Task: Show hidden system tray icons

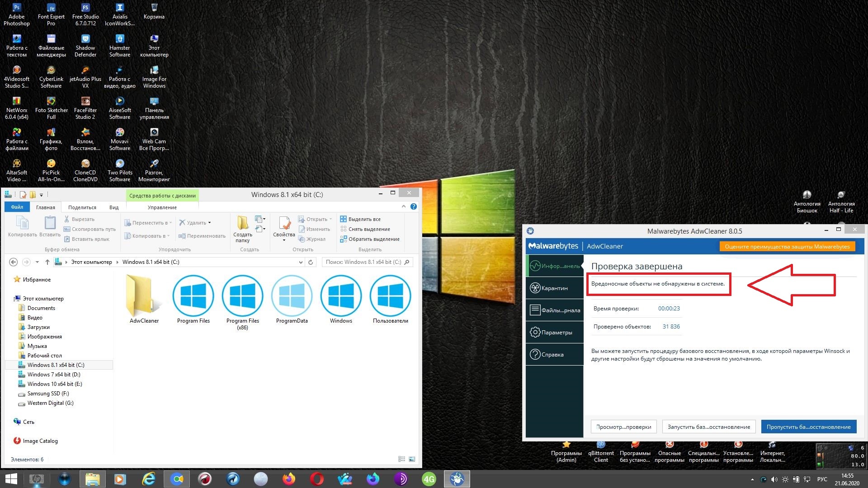Action: 752,479
